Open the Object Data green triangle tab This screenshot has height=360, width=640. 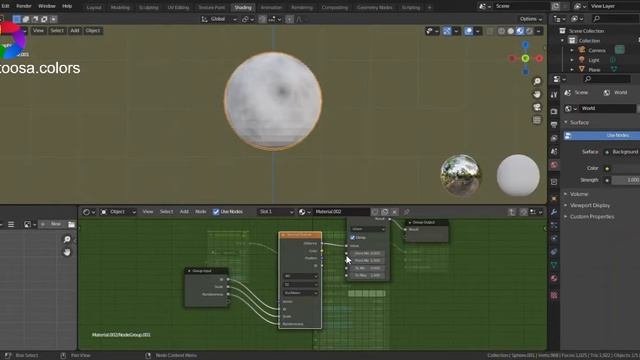coord(554,265)
